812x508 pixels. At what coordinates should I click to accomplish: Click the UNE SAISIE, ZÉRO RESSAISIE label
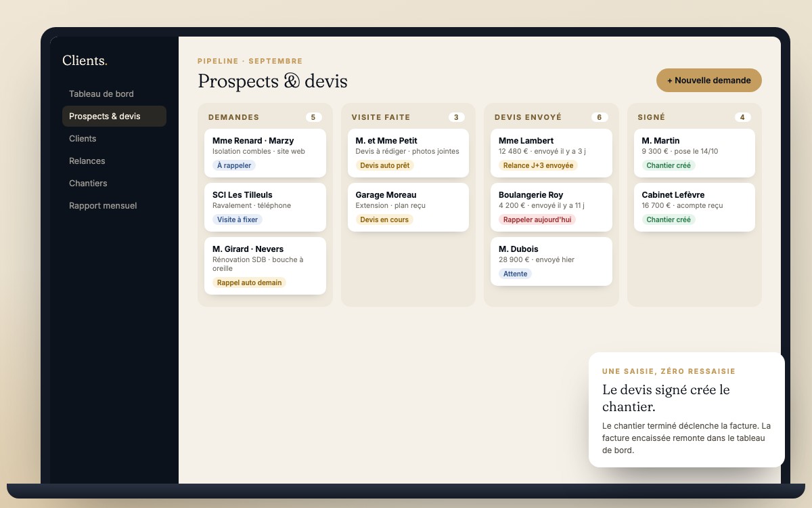[669, 372]
